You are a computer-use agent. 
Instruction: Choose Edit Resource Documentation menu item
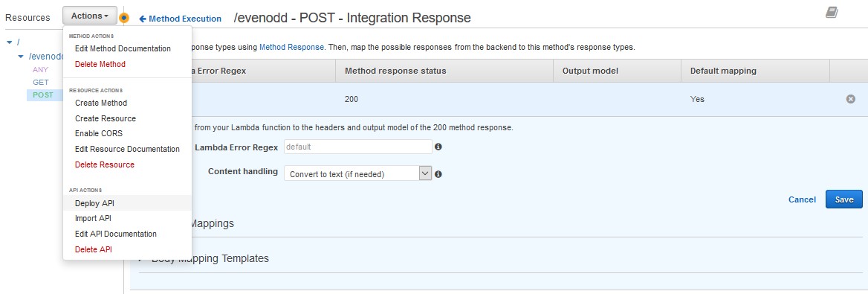[127, 149]
